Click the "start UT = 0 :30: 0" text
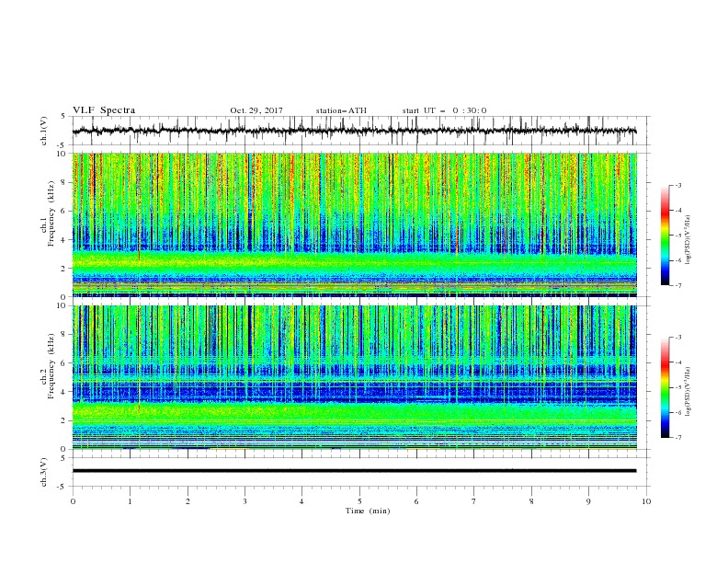This screenshot has width=728, height=563. (444, 110)
